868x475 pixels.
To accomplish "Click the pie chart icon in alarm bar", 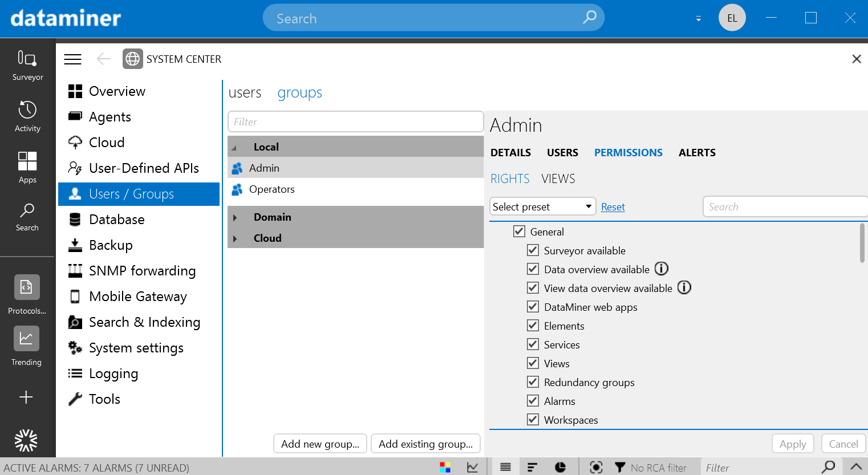I will coord(561,468).
